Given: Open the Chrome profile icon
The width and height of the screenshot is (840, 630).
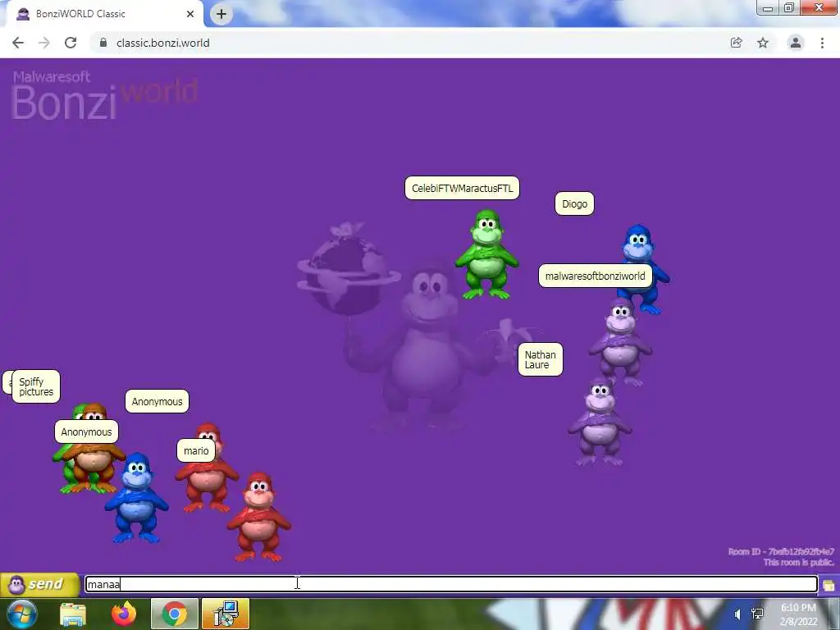Looking at the screenshot, I should coord(796,43).
